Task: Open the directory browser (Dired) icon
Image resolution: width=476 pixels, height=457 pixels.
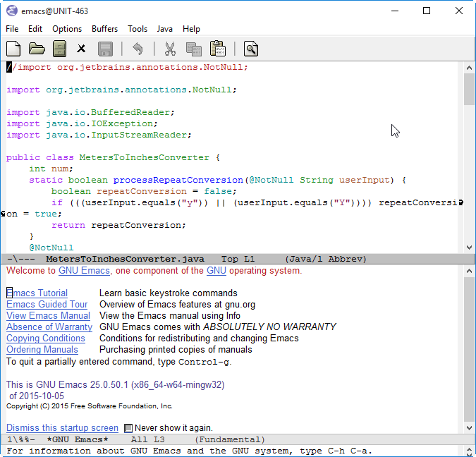Action: [60, 49]
